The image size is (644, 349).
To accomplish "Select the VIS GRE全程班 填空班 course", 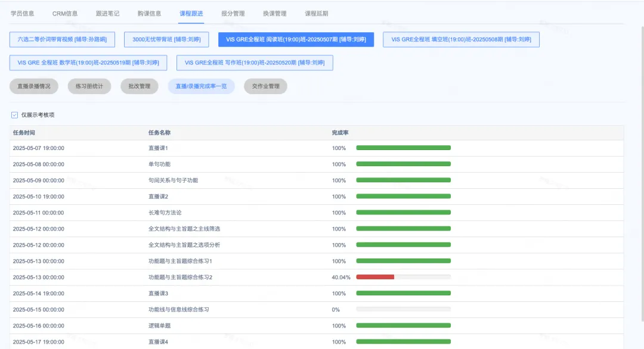I will pyautogui.click(x=462, y=39).
